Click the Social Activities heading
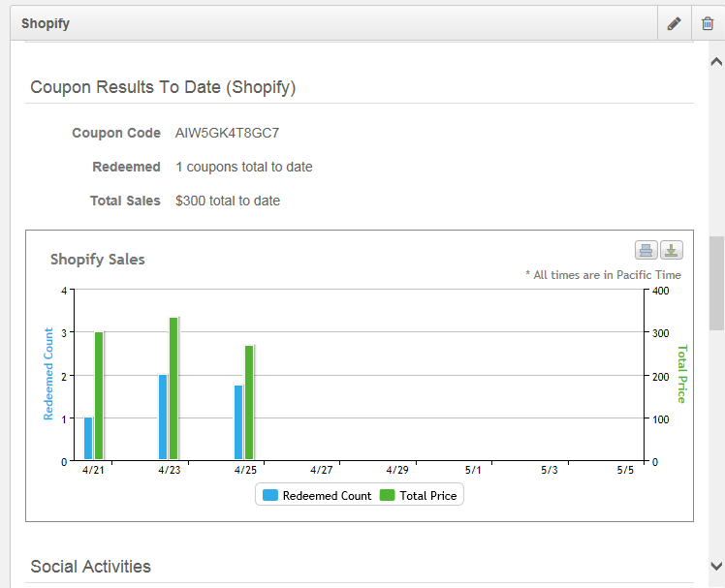Image resolution: width=725 pixels, height=588 pixels. click(91, 567)
